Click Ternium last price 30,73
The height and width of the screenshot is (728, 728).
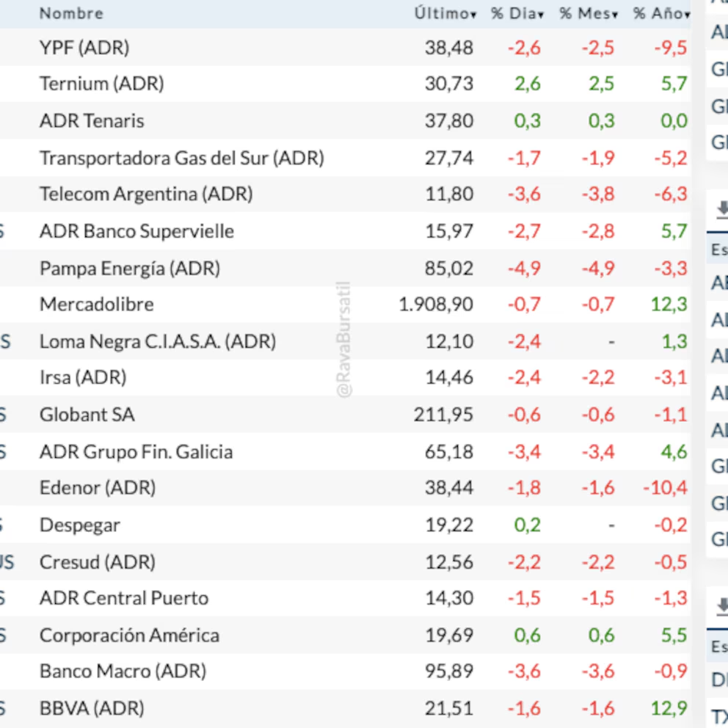point(449,84)
